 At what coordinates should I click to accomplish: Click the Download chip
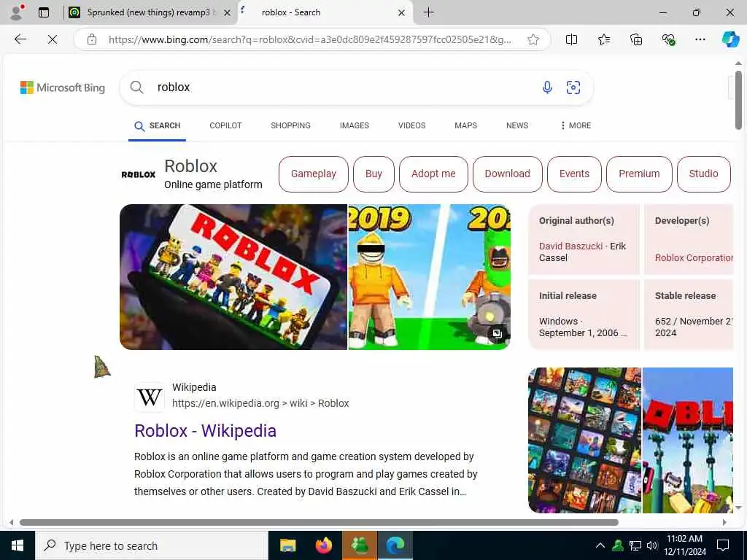pyautogui.click(x=508, y=174)
